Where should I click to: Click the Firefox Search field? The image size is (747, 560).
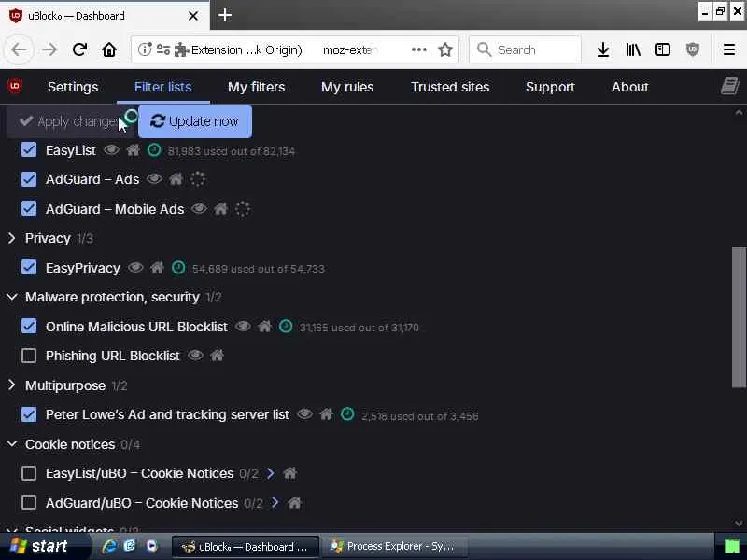click(x=525, y=49)
